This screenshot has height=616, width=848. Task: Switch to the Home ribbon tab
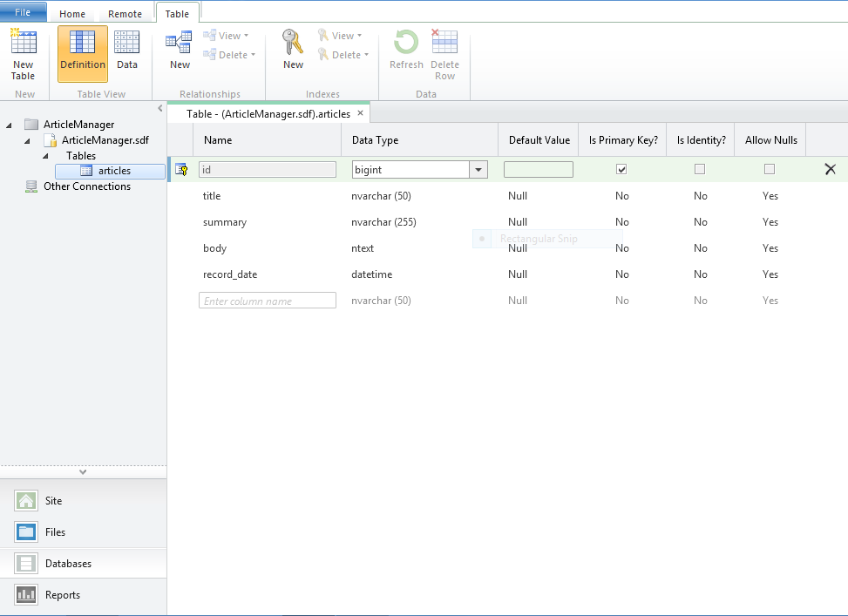tap(72, 14)
